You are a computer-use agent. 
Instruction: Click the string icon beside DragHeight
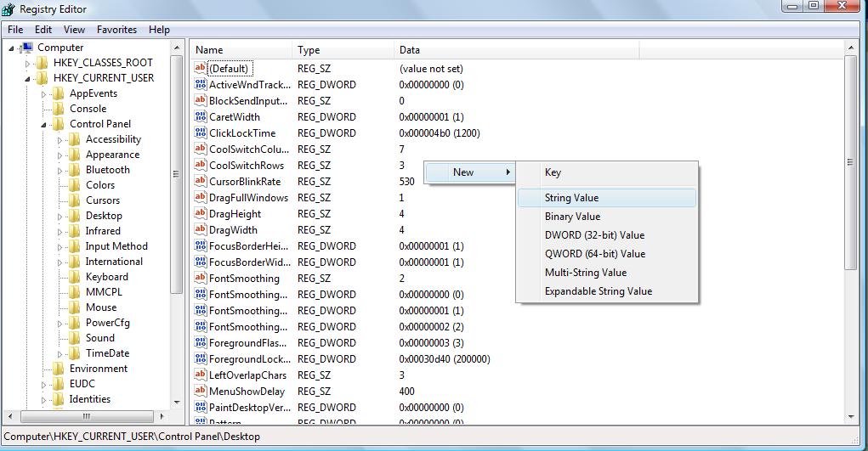tap(201, 213)
